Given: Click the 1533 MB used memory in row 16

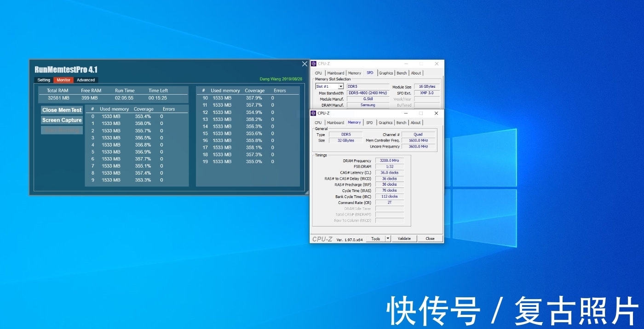Looking at the screenshot, I should [x=222, y=141].
